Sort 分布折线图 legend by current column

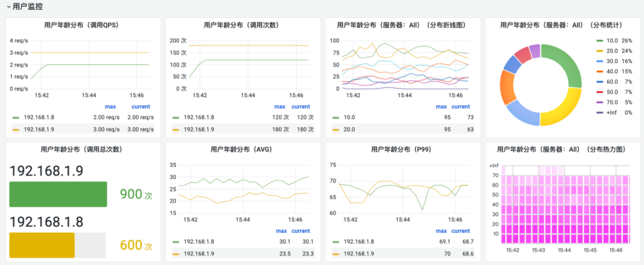[460, 107]
